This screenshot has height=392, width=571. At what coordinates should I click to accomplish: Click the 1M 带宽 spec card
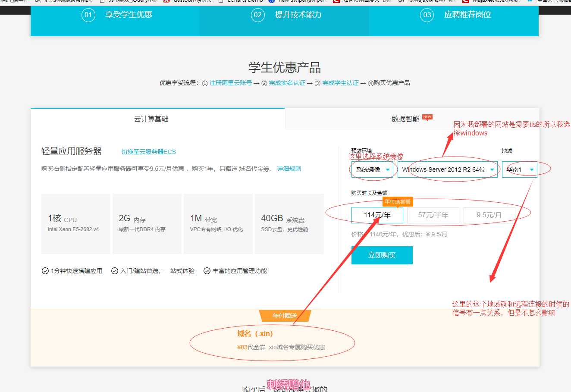click(x=218, y=224)
